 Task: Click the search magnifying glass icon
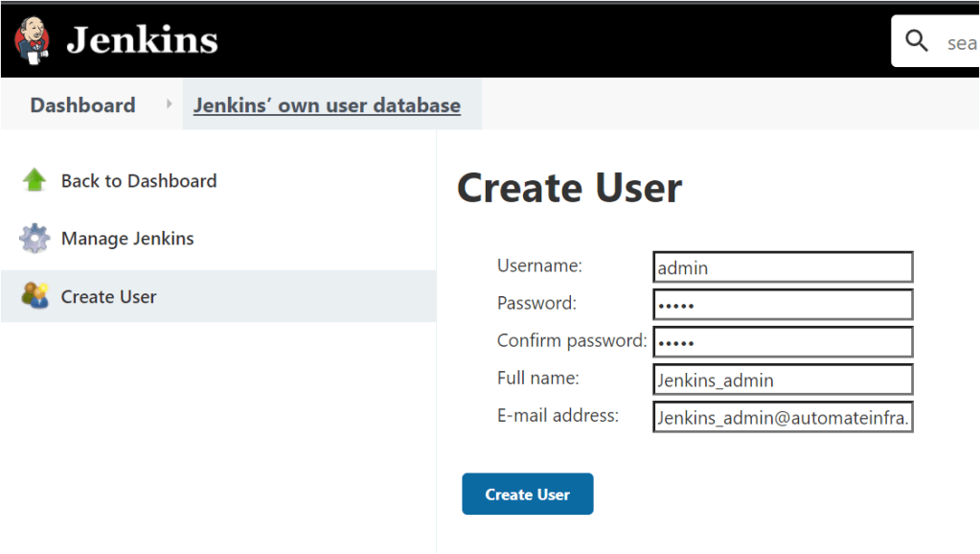point(917,41)
